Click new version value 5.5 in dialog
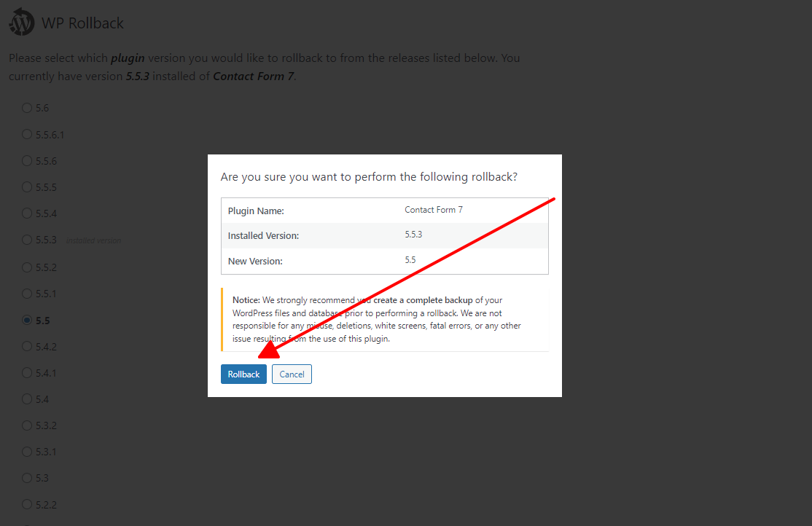812x526 pixels. click(x=410, y=260)
